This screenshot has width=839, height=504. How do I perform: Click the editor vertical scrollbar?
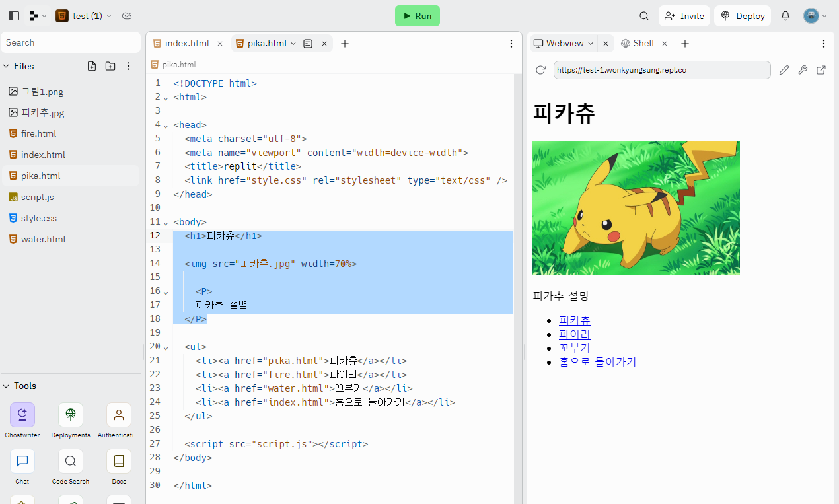tap(517, 289)
